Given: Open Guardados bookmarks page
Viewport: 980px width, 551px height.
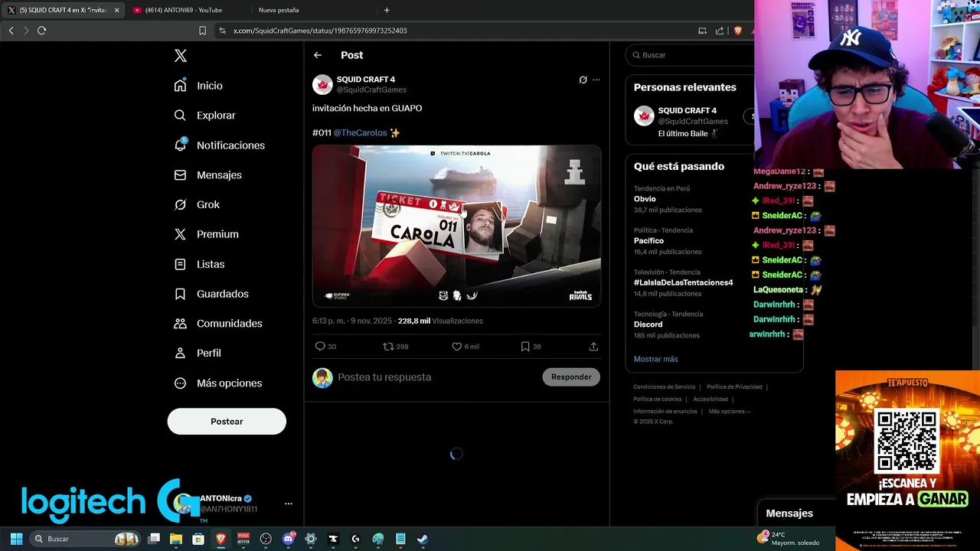Looking at the screenshot, I should pyautogui.click(x=211, y=294).
